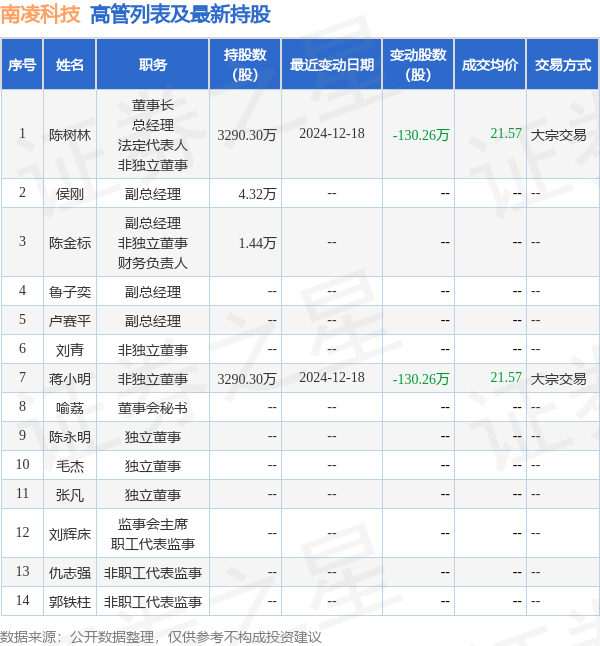
Task: Click the 序号 column header
Action: coord(22,65)
